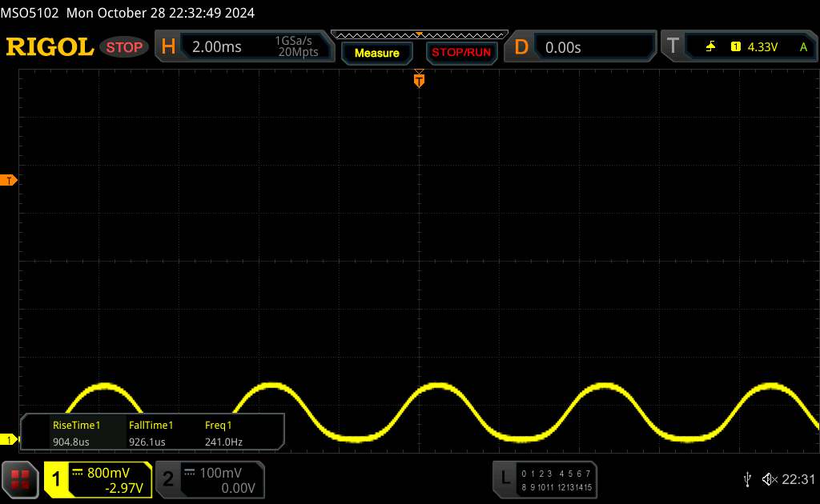The width and height of the screenshot is (820, 504).
Task: Click the orange trigger level marker on left edge
Action: pos(10,181)
